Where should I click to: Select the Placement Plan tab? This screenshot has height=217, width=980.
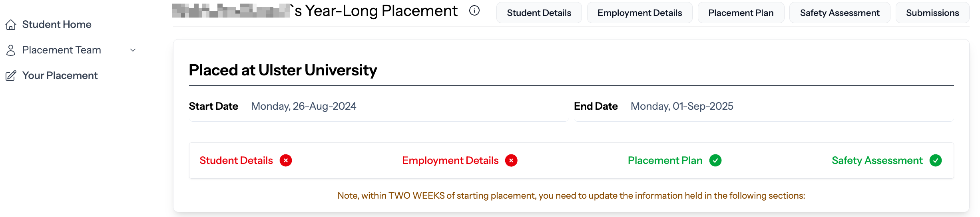point(741,13)
